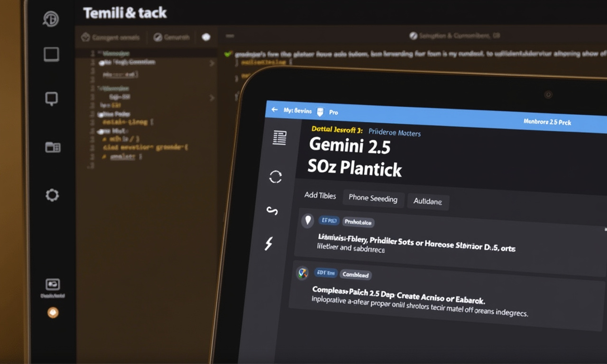Click the lightning bolt icon in tablet sidebar
This screenshot has width=607, height=364.
point(269,244)
